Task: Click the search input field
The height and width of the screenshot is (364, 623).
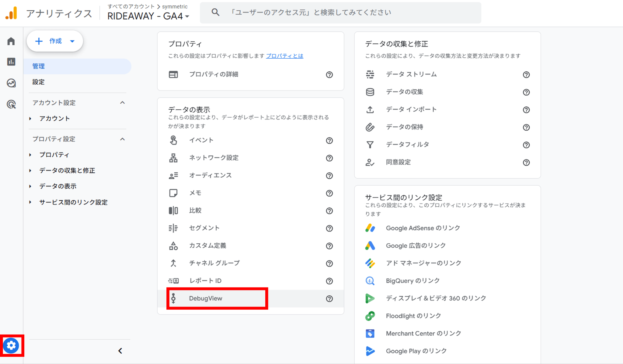Action: click(x=340, y=12)
